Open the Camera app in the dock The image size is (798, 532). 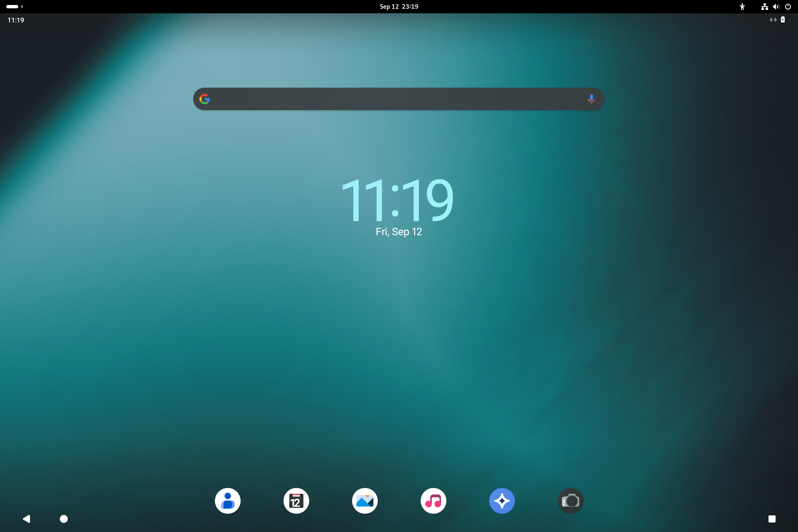pos(570,501)
